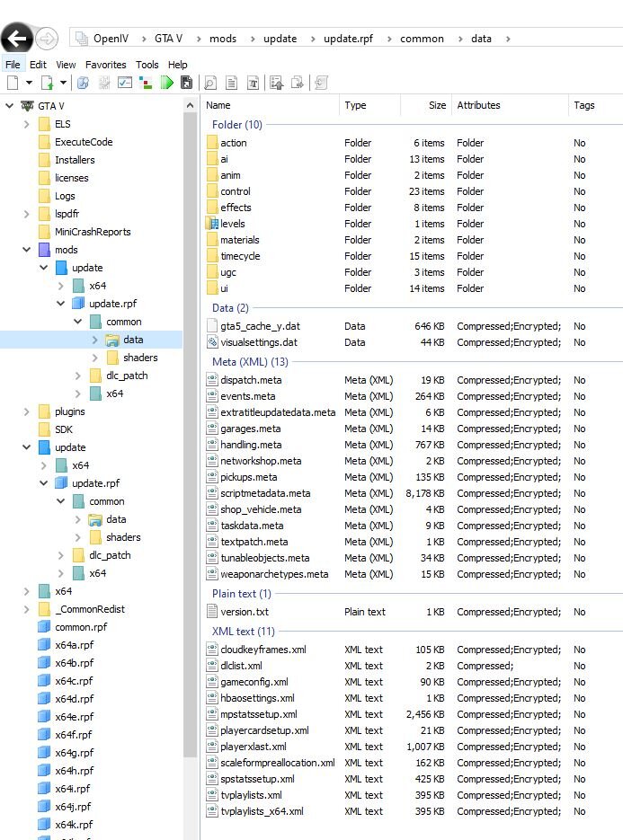Click the 'Meta (XML) (13)' group header

click(250, 362)
